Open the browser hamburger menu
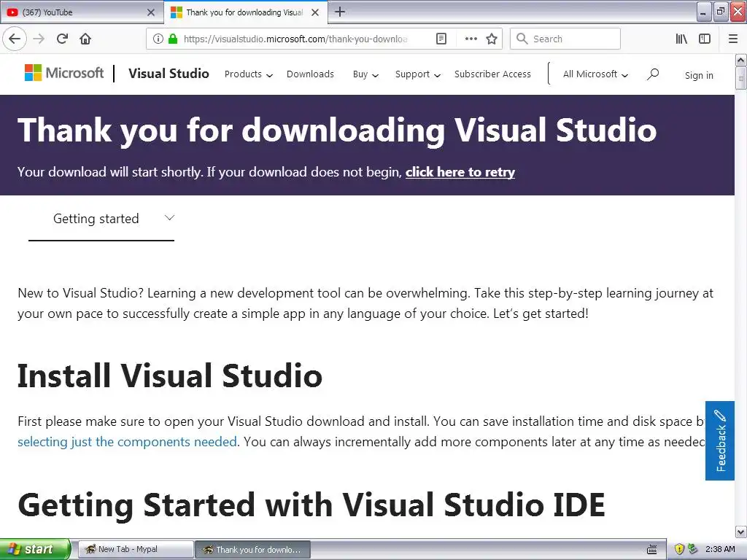This screenshot has width=747, height=560. coord(733,39)
